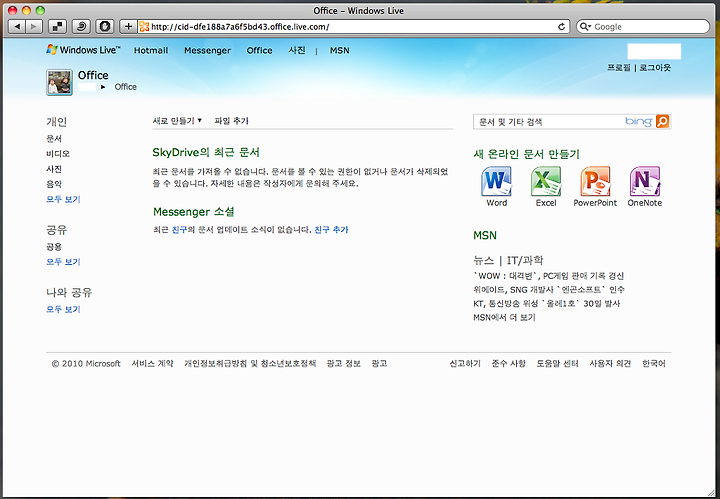Open 광고 정보 in the footer
720x499 pixels.
point(343,364)
